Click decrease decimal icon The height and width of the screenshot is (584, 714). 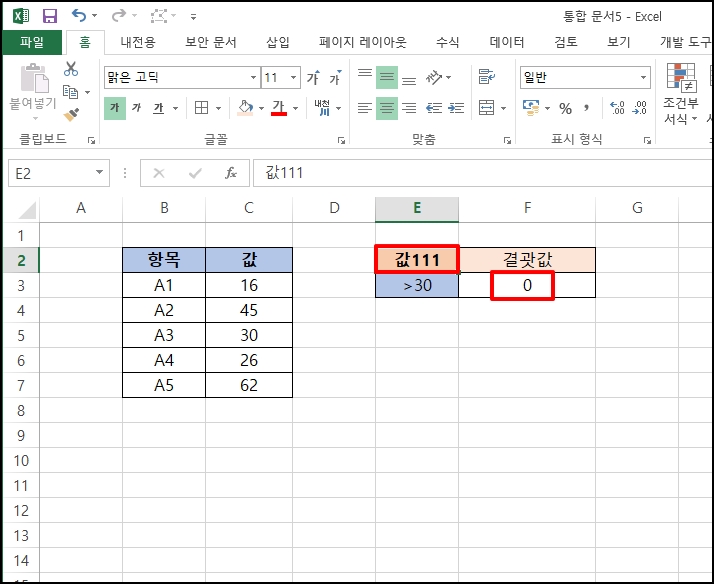[x=639, y=108]
